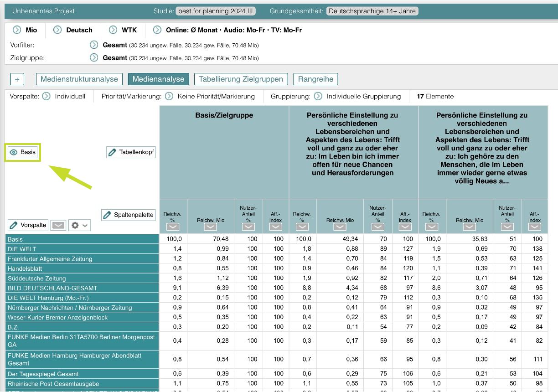The image size is (558, 392).
Task: Open Tabellenkopf editor with pencil icon
Action: tap(131, 152)
